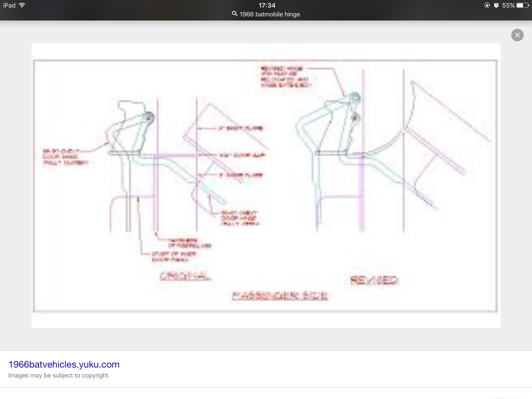This screenshot has width=532, height=399.
Task: Tap the 55% battery percentage text
Action: coord(508,5)
